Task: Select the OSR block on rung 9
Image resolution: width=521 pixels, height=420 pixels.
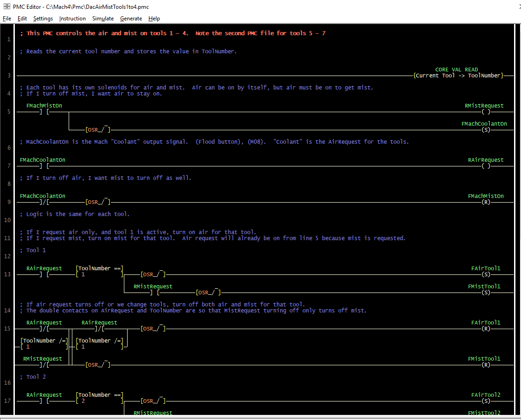Action: coord(98,202)
